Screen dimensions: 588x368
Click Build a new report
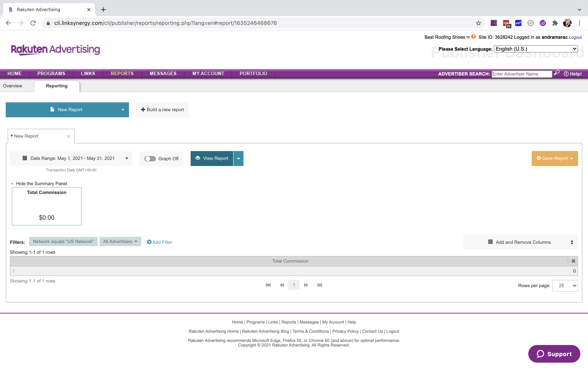click(x=162, y=110)
